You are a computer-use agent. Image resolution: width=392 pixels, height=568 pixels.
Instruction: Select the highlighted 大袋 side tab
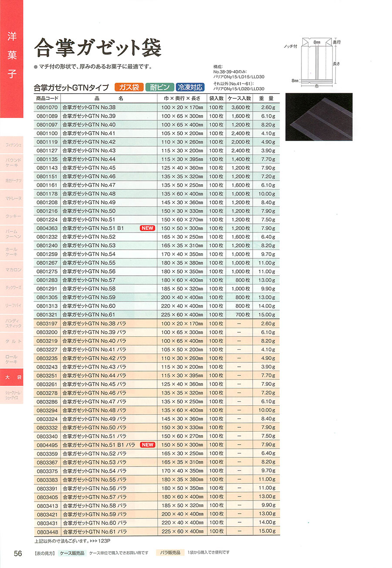coord(11,377)
